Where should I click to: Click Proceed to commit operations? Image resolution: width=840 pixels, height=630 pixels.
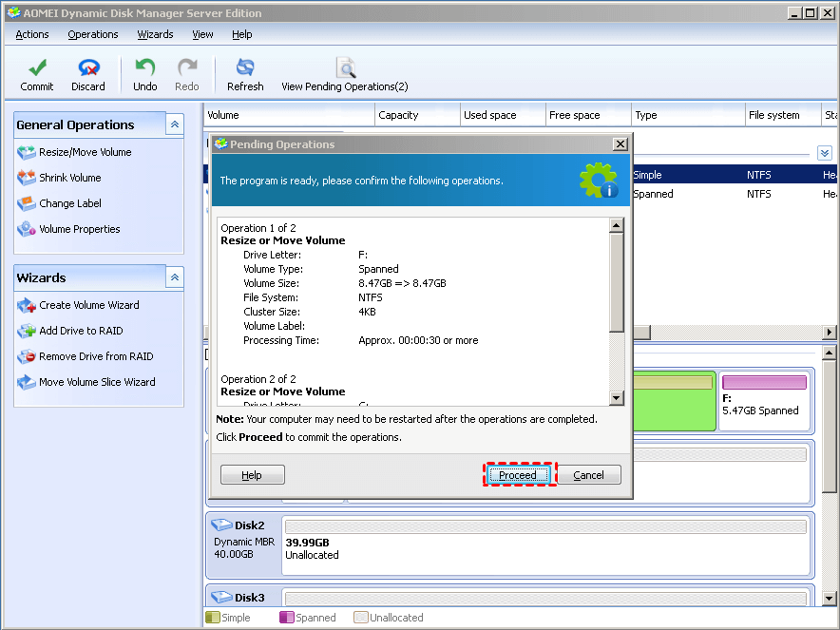pos(518,475)
